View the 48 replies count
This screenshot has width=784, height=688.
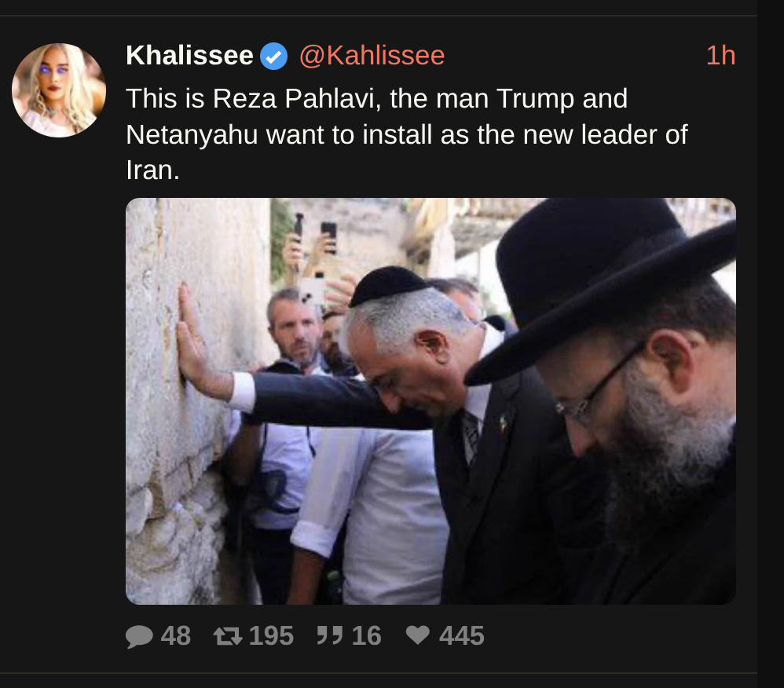click(x=175, y=636)
